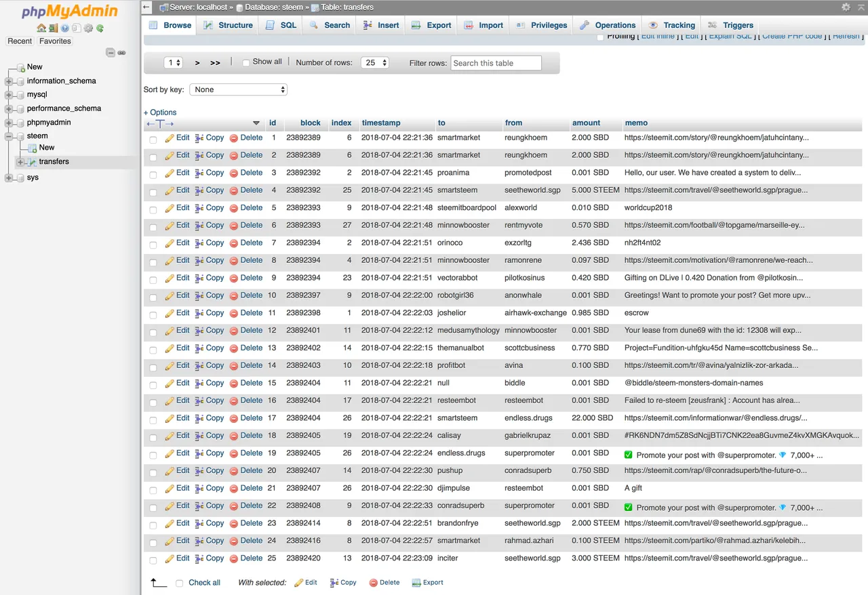
Task: Switch to the SQL tab
Action: coord(281,25)
